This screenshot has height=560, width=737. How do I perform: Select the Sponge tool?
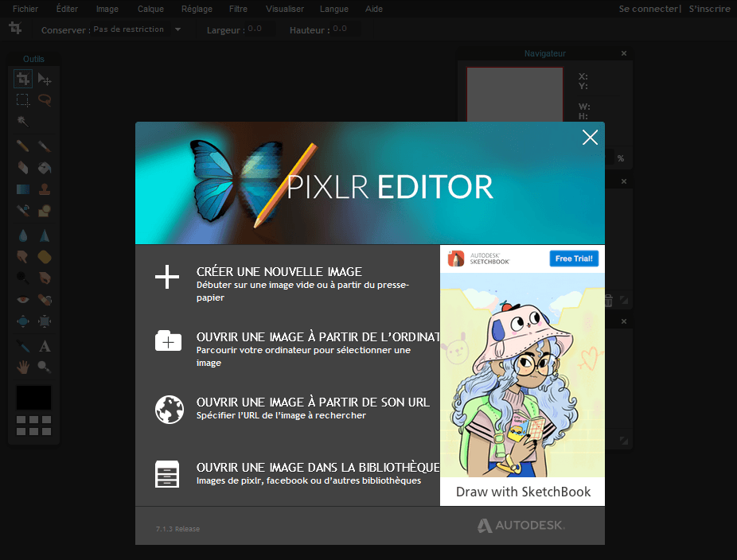click(x=45, y=256)
